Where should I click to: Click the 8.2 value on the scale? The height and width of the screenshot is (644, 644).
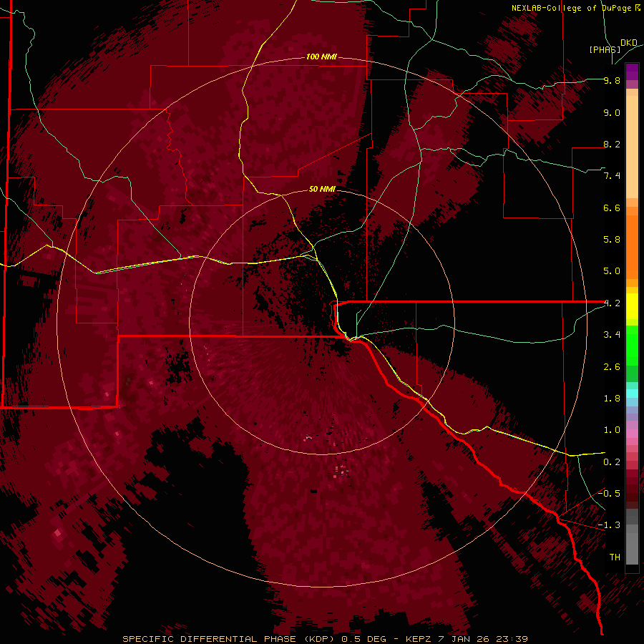pos(612,144)
